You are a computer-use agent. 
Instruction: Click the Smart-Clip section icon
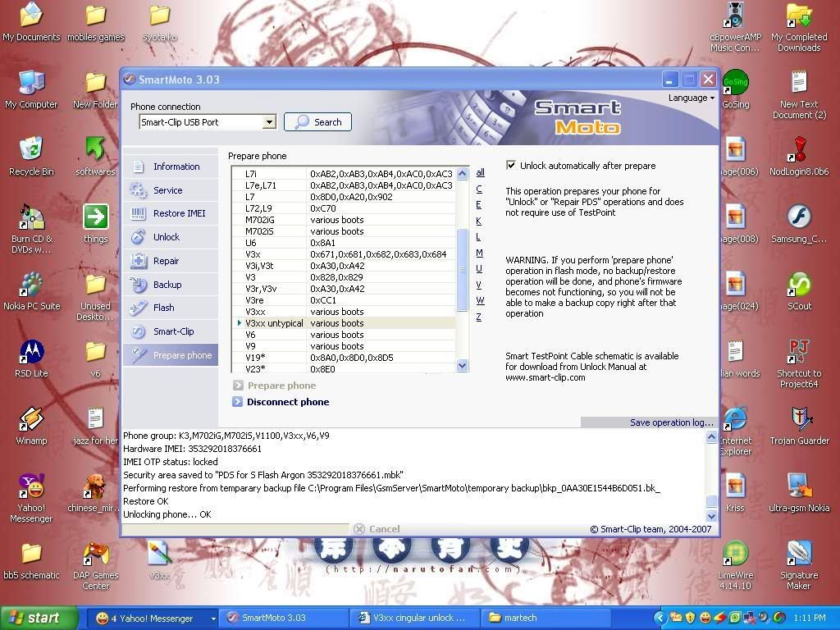tap(138, 331)
